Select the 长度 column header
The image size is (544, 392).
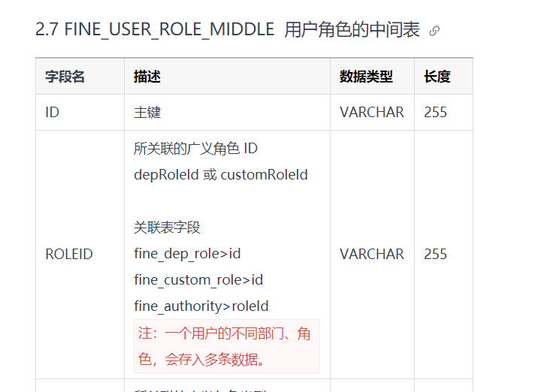coord(437,77)
